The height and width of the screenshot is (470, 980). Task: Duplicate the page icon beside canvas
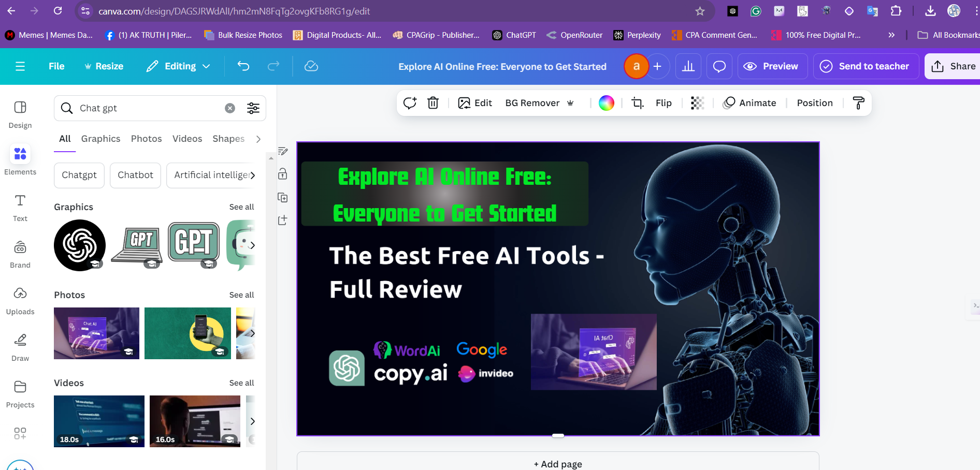point(283,197)
